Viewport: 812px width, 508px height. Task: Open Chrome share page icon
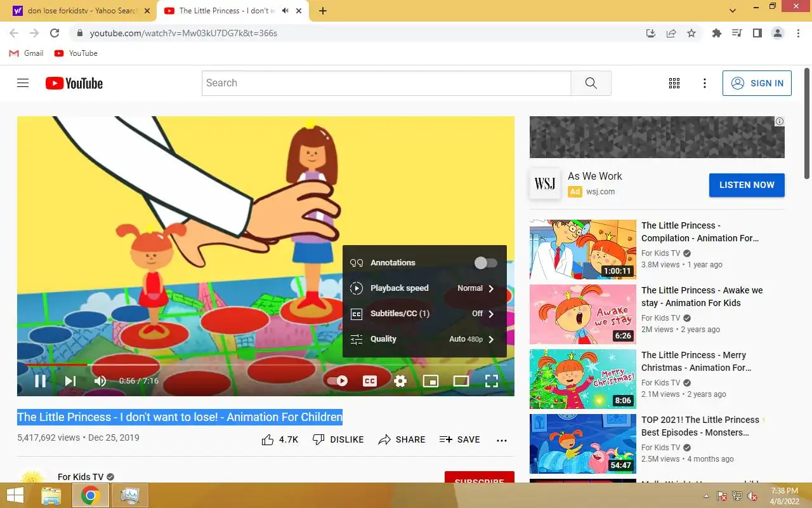[671, 33]
